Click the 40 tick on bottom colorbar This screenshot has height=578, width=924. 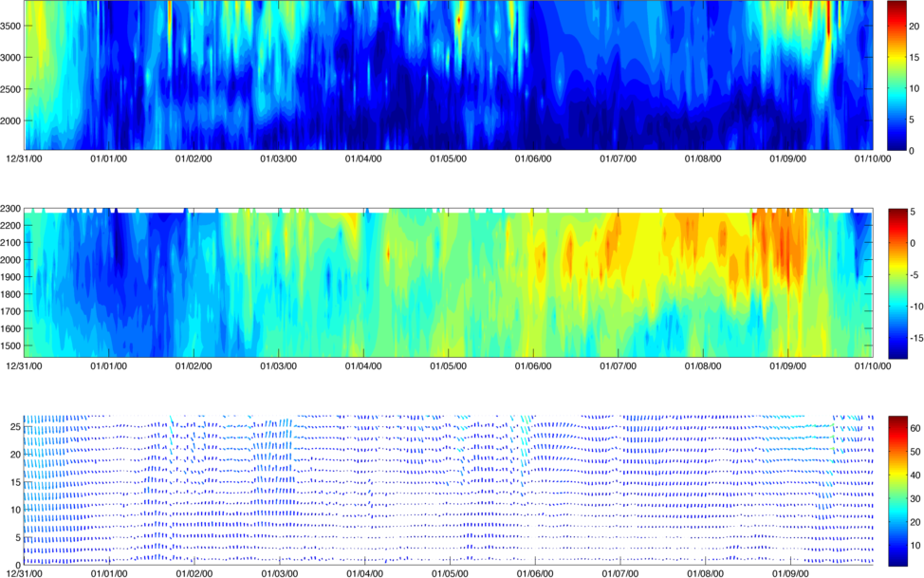coord(915,475)
